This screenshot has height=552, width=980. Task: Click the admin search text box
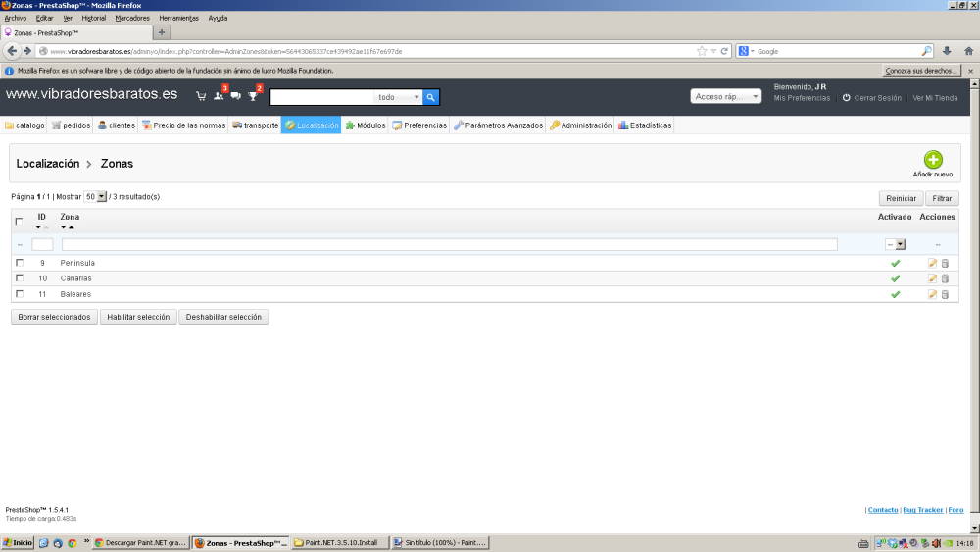322,97
